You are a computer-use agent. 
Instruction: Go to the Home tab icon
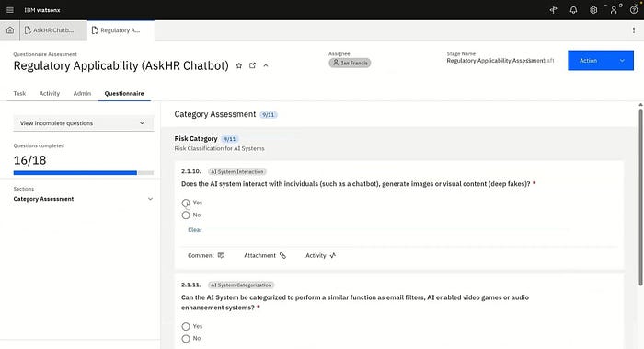point(10,30)
